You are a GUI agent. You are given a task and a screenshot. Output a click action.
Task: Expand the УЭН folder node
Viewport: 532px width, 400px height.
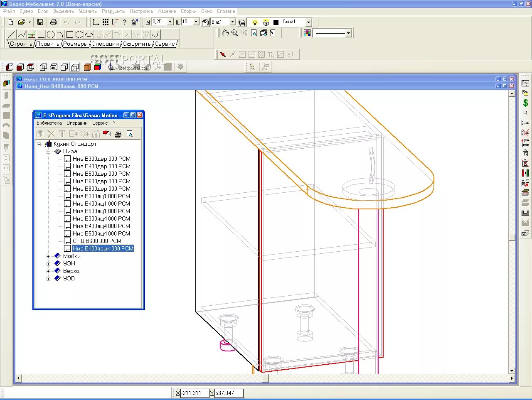tap(48, 264)
